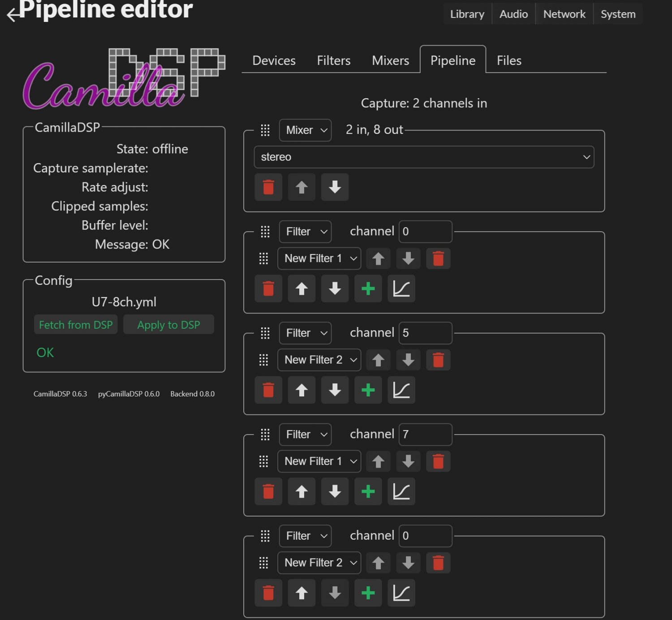The width and height of the screenshot is (672, 620).
Task: Switch to the Devices tab
Action: (274, 60)
